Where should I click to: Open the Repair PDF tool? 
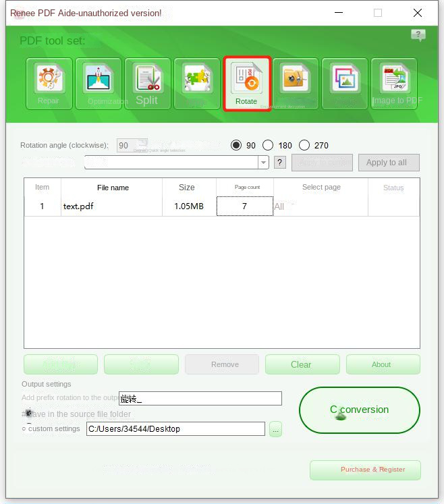pos(49,84)
